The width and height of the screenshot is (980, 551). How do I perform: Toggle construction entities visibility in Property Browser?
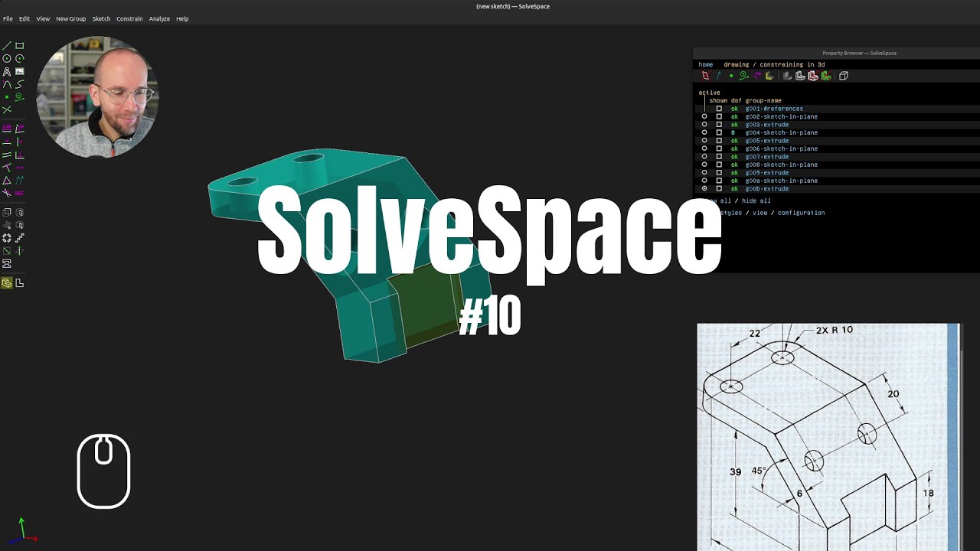(x=744, y=76)
